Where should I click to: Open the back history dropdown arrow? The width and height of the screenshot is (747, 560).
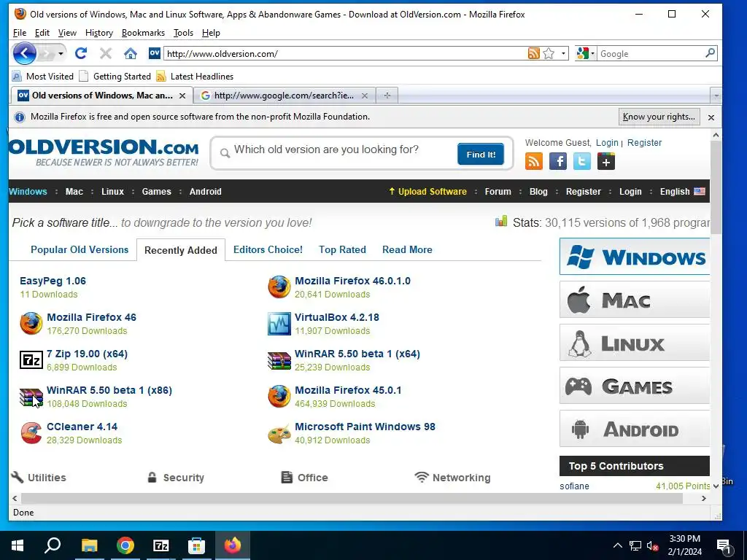coord(61,54)
